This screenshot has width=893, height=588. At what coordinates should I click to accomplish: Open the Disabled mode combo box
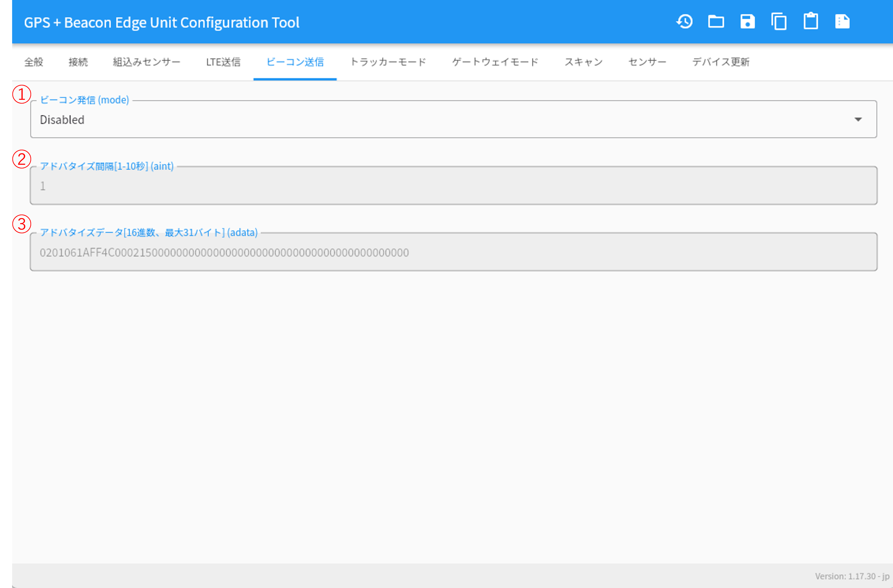454,119
